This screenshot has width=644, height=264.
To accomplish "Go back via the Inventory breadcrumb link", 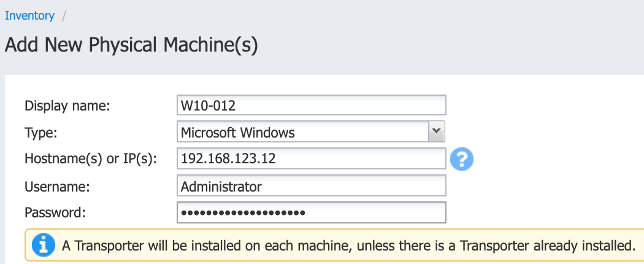I will click(29, 16).
